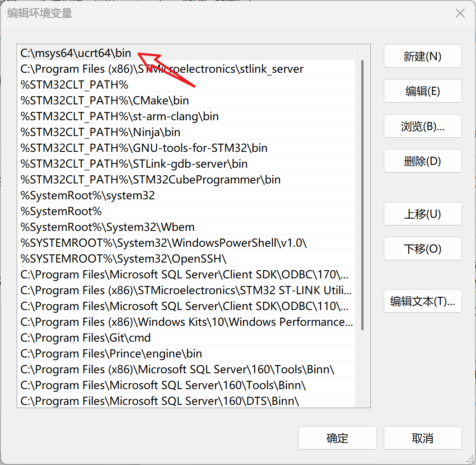Click the path list vertical scrollbar
The width and height of the screenshot is (476, 465).
362,195
